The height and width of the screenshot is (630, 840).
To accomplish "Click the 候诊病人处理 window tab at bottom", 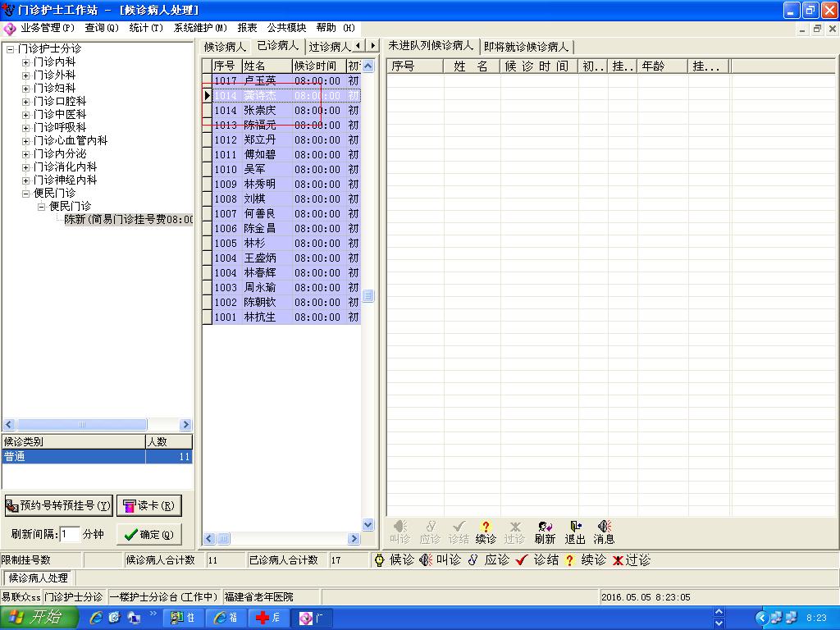I will [39, 578].
